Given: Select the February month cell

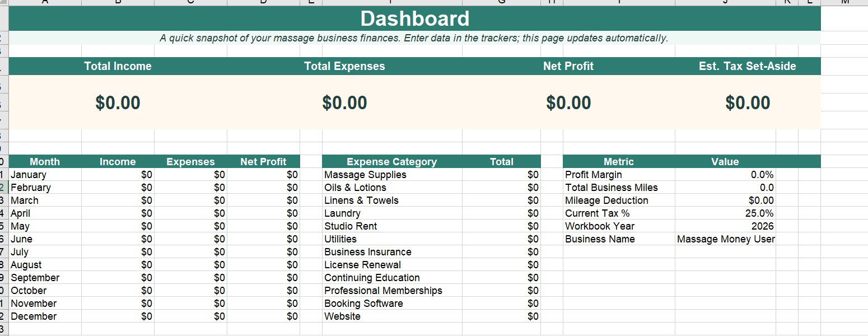Looking at the screenshot, I should tap(45, 188).
